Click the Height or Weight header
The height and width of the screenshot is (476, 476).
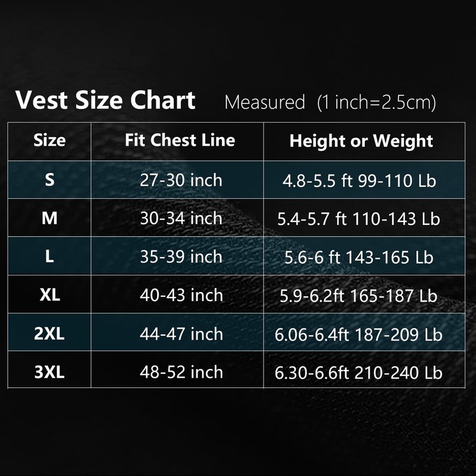point(361,141)
